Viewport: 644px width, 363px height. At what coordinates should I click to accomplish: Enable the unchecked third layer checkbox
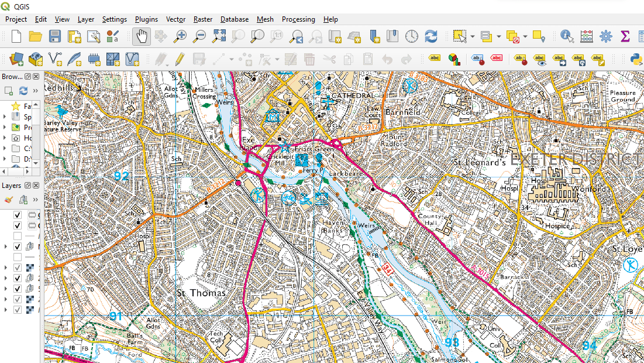(18, 236)
